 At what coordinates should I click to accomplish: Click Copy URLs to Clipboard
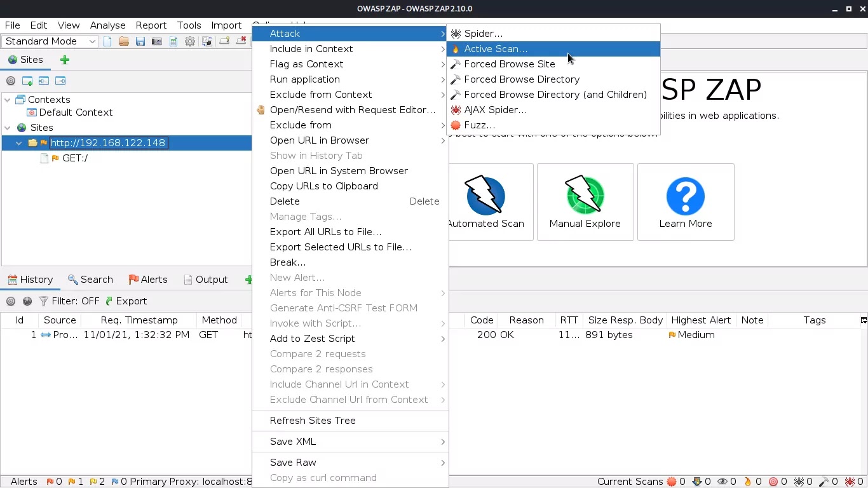click(x=350, y=186)
